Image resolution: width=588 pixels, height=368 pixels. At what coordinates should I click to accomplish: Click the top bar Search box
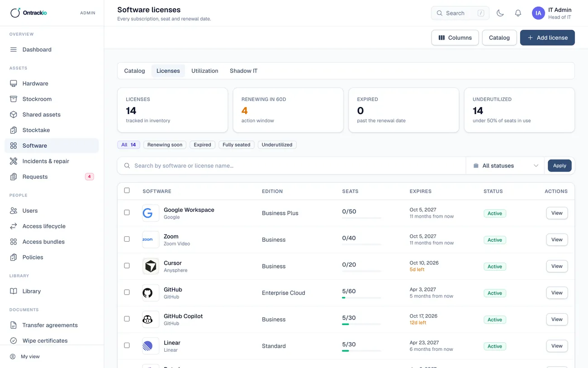[460, 13]
